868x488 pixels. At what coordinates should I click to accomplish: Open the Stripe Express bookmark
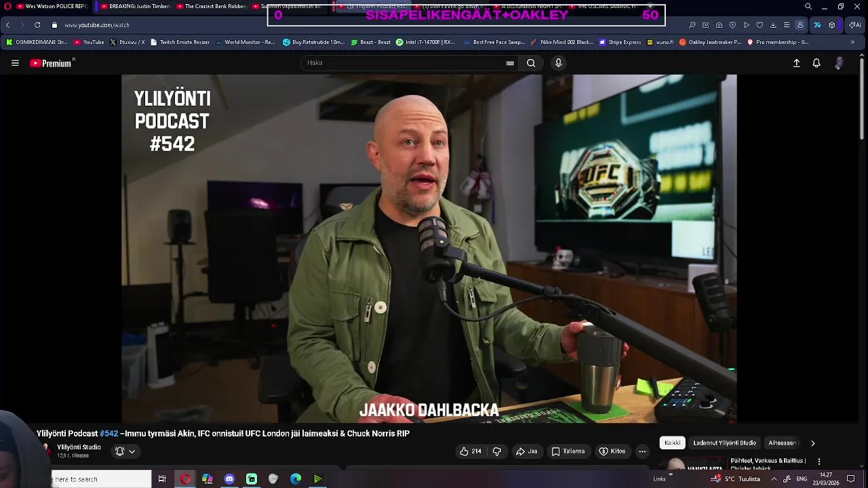click(x=619, y=42)
